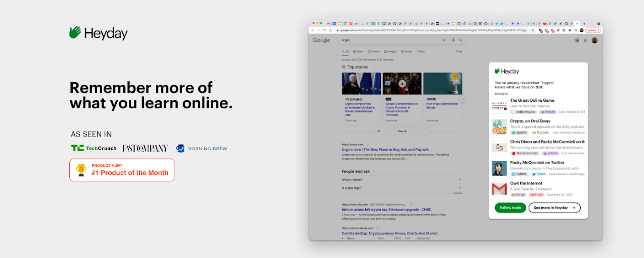The width and height of the screenshot is (644, 258).
Task: Play the CoinDesk Senate Compromises story video
Action: tap(402, 84)
